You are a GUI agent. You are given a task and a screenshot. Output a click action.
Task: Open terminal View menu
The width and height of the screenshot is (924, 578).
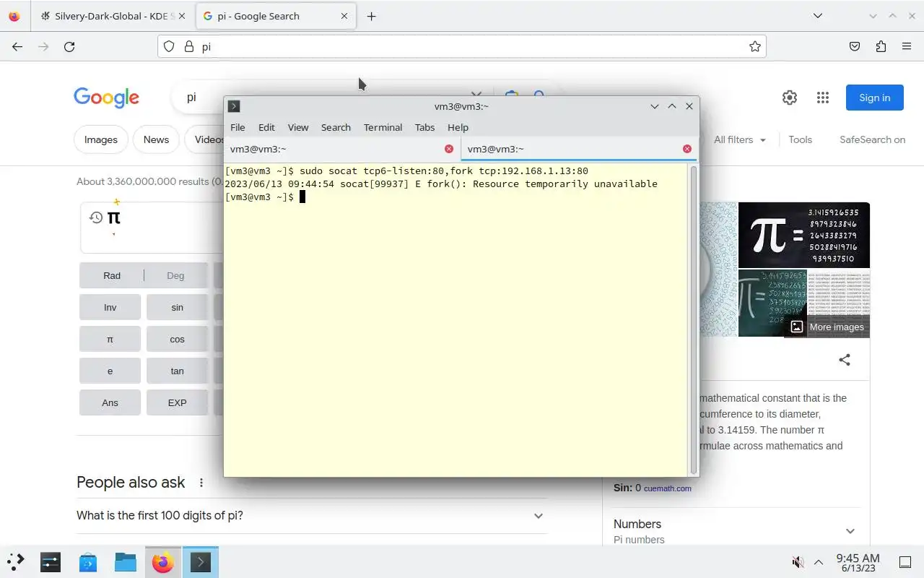(x=298, y=127)
